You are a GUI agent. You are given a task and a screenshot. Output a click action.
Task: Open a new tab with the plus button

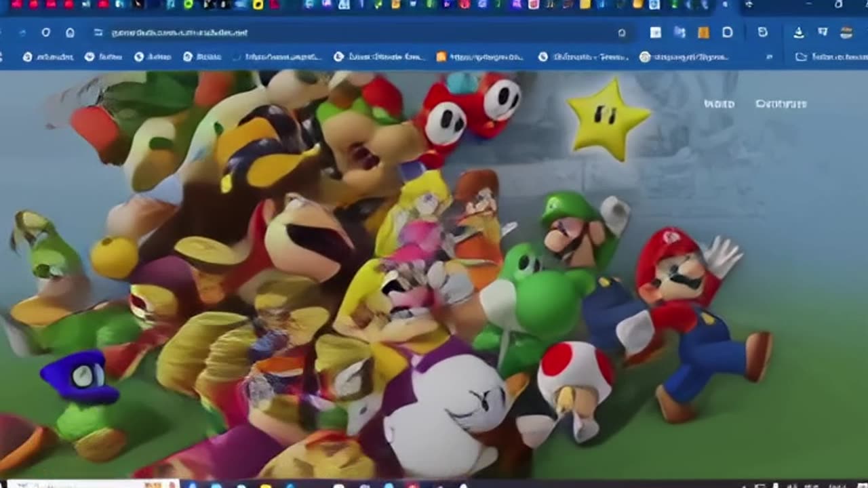point(749,5)
